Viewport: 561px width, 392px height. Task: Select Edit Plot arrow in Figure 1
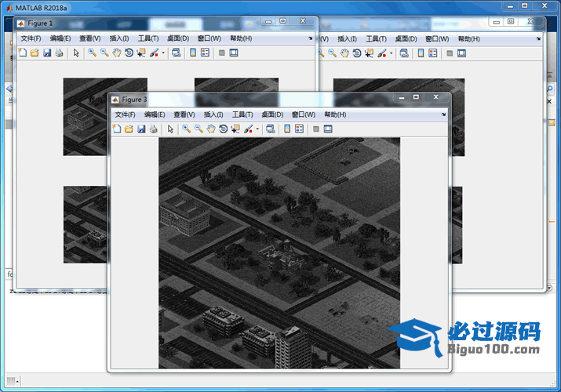tap(76, 53)
